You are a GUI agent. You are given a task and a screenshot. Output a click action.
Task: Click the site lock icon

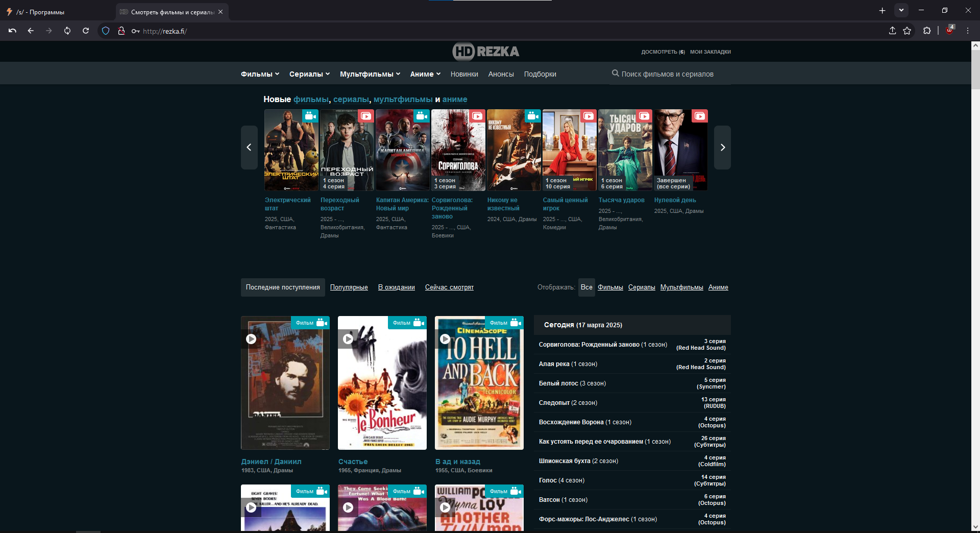tap(121, 31)
